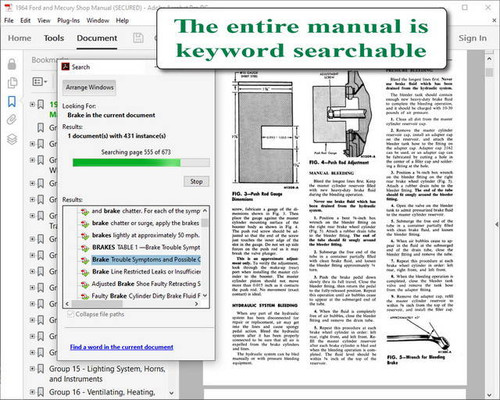Viewport: 500px width, 400px height.
Task: Click the PDF icon in the title bar
Action: click(x=8, y=7)
